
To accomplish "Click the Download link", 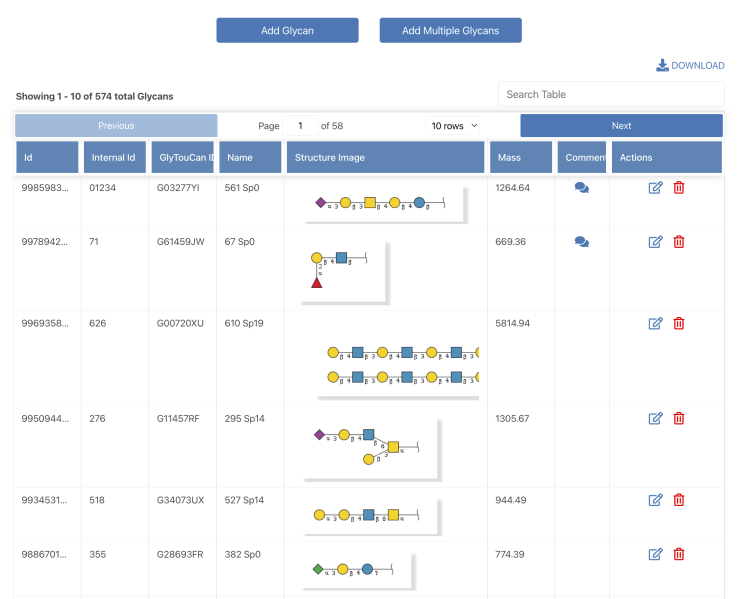I will point(690,66).
